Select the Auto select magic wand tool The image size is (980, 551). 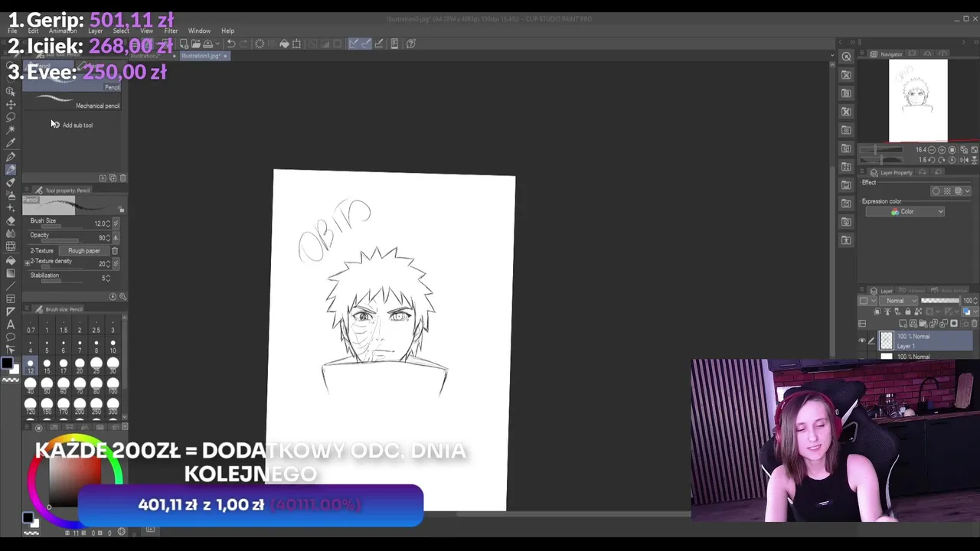click(x=11, y=130)
